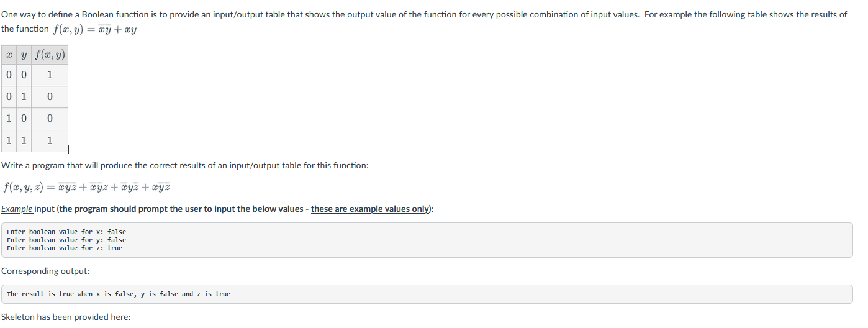Screen dimensions: 868x328
Task: Click the output cell of row 1 0
Action: [50, 118]
